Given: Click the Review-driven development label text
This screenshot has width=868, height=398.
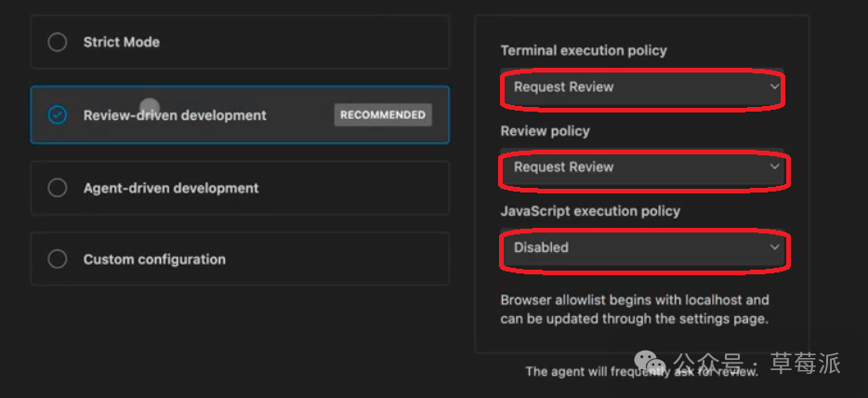Looking at the screenshot, I should click(x=175, y=115).
